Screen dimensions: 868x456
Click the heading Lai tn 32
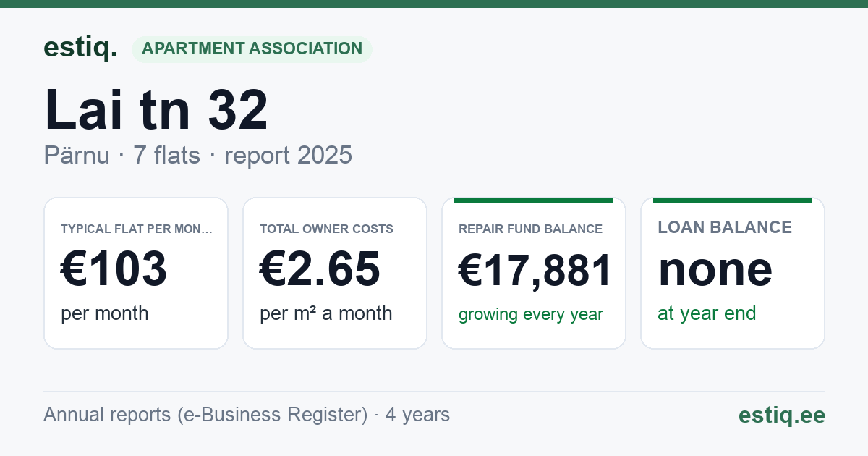156,109
